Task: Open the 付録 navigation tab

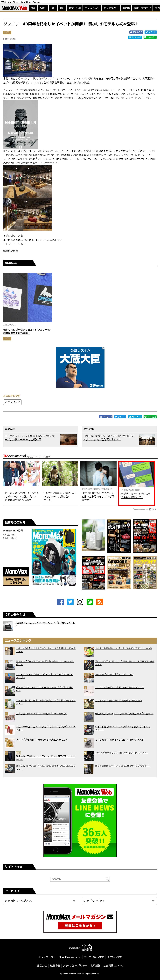Action: point(33,8)
